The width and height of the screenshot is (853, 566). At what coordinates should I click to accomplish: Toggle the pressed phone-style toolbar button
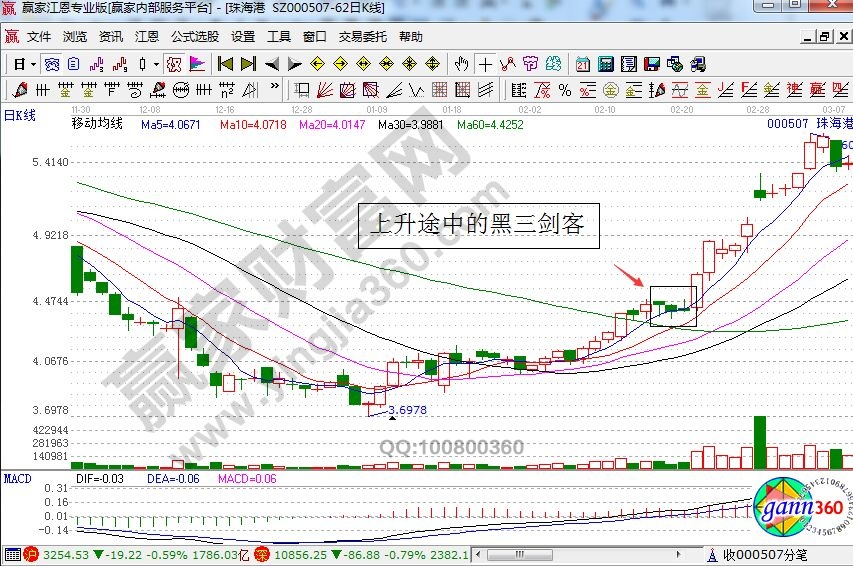click(x=51, y=64)
